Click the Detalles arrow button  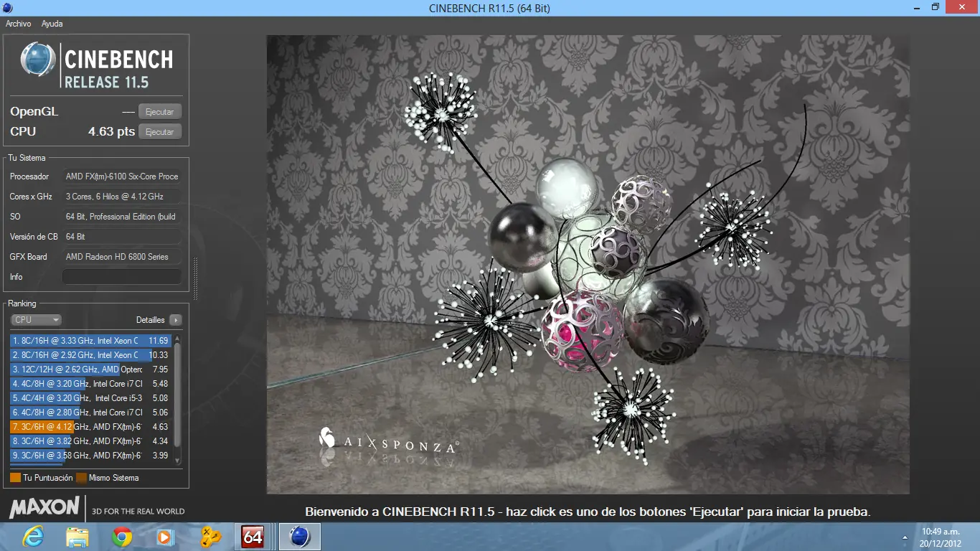pos(176,320)
